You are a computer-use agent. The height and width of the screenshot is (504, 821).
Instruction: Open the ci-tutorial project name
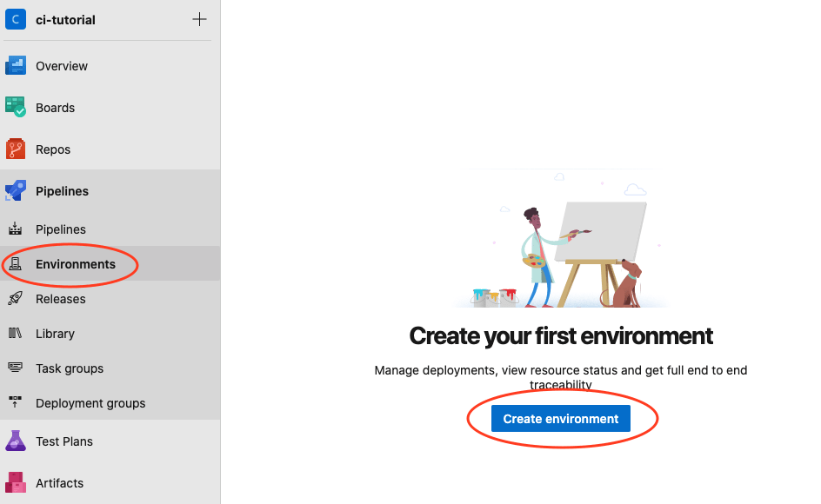[65, 20]
